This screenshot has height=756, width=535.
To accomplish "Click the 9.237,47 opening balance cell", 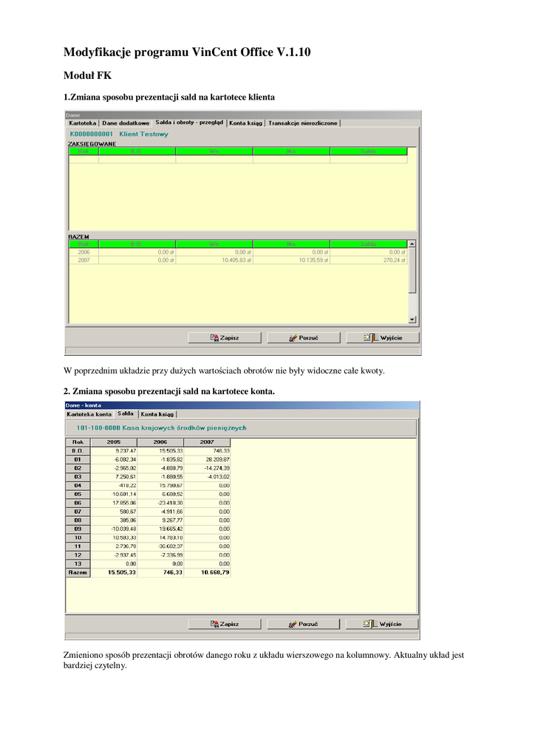I will [114, 451].
